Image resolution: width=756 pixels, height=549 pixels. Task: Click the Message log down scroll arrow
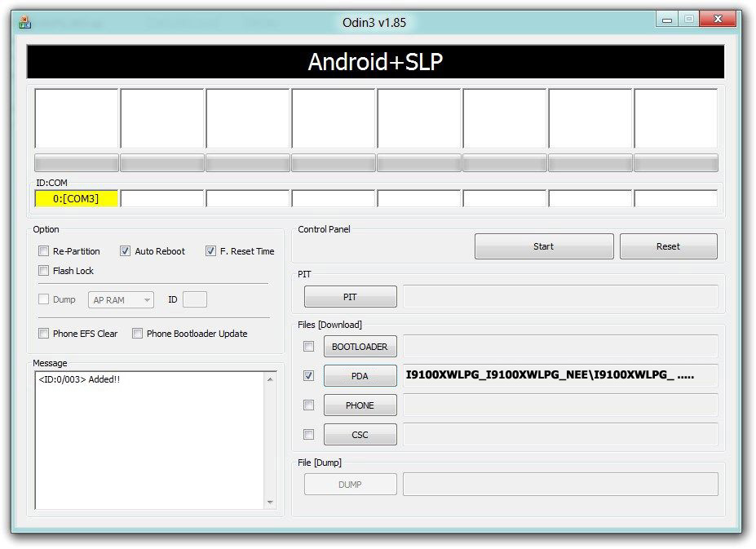(270, 503)
